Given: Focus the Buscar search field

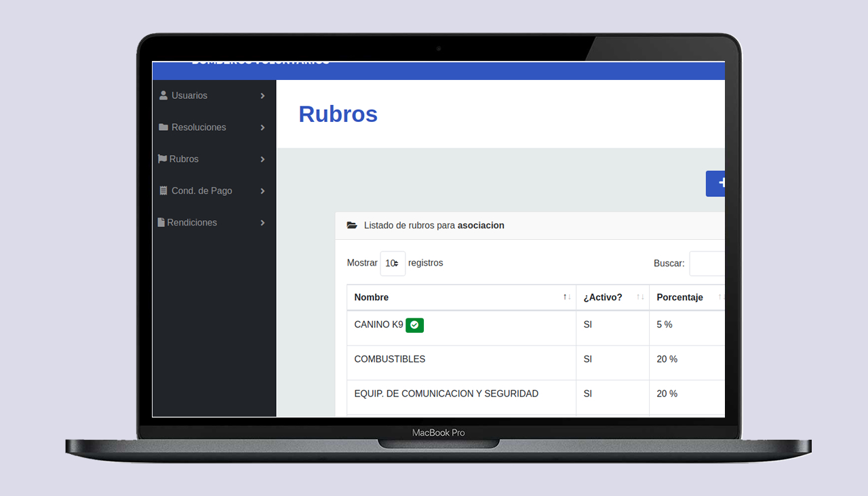Looking at the screenshot, I should tap(707, 264).
